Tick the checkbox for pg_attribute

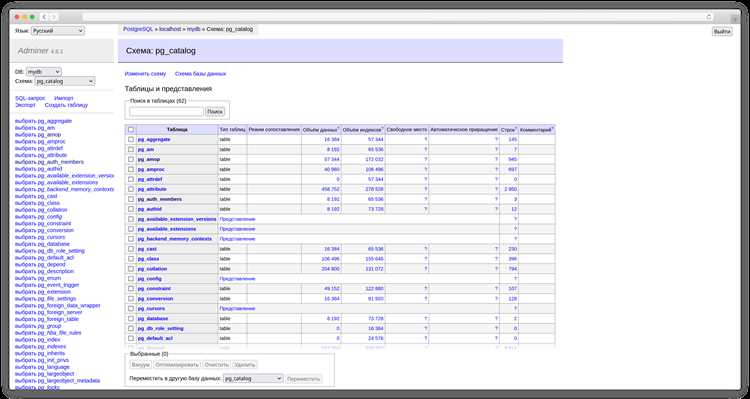[x=131, y=189]
